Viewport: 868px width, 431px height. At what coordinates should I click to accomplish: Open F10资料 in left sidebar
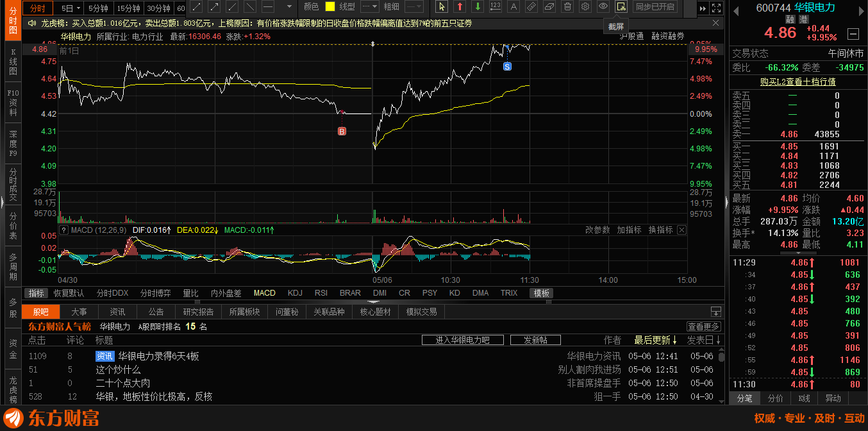tap(13, 103)
